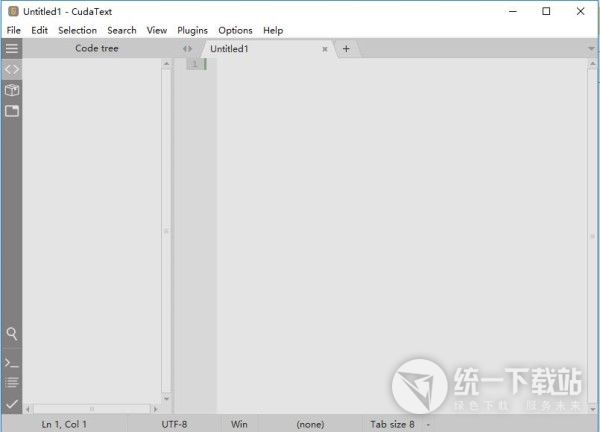The image size is (600, 432).
Task: Open the Console panel icon
Action: point(11,362)
